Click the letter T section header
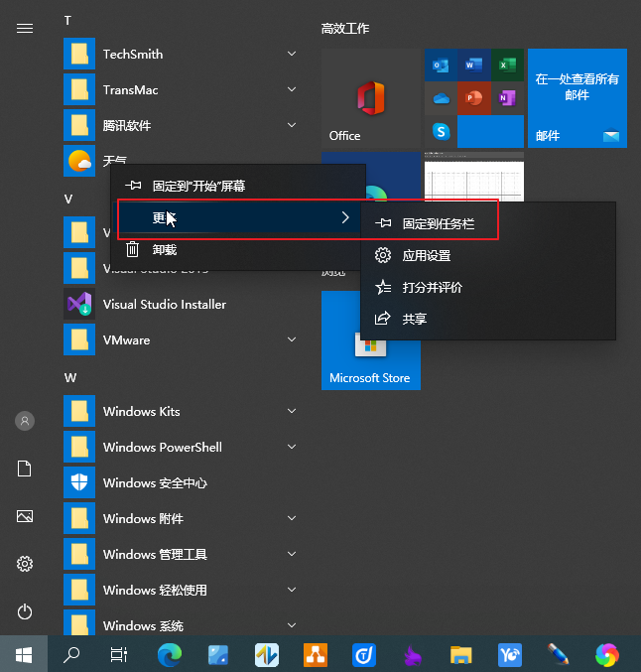The height and width of the screenshot is (672, 641). 67,20
